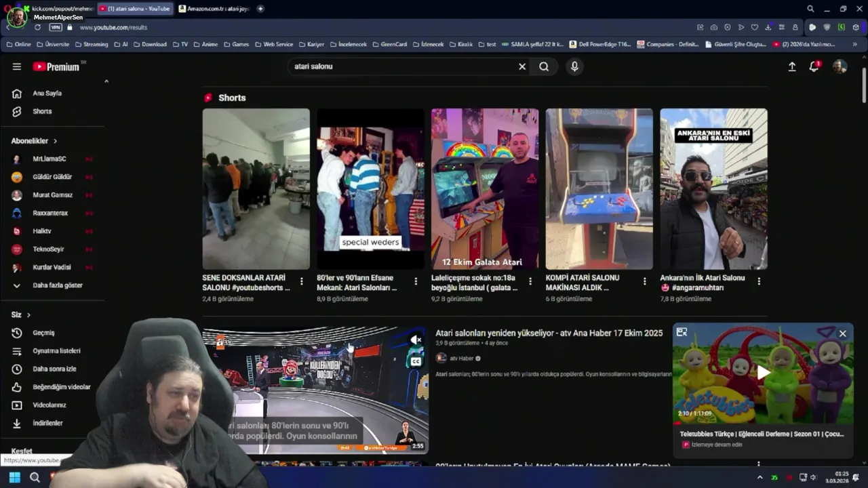
Task: Switch to the Amazon.com.tr atari tab
Action: coord(214,9)
